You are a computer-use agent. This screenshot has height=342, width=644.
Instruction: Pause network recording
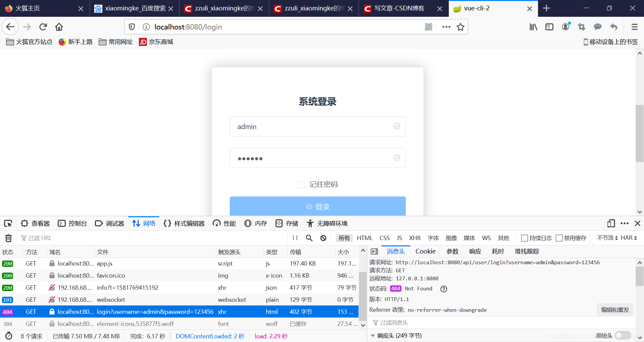click(x=295, y=238)
